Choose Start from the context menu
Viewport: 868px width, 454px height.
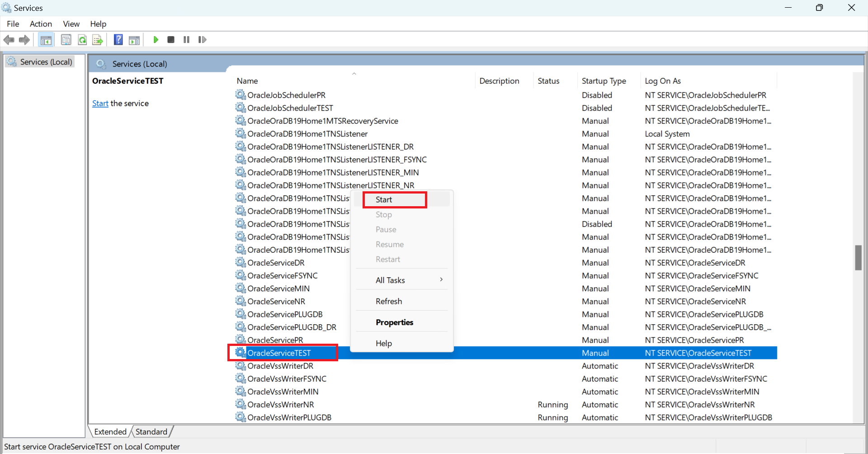point(402,199)
